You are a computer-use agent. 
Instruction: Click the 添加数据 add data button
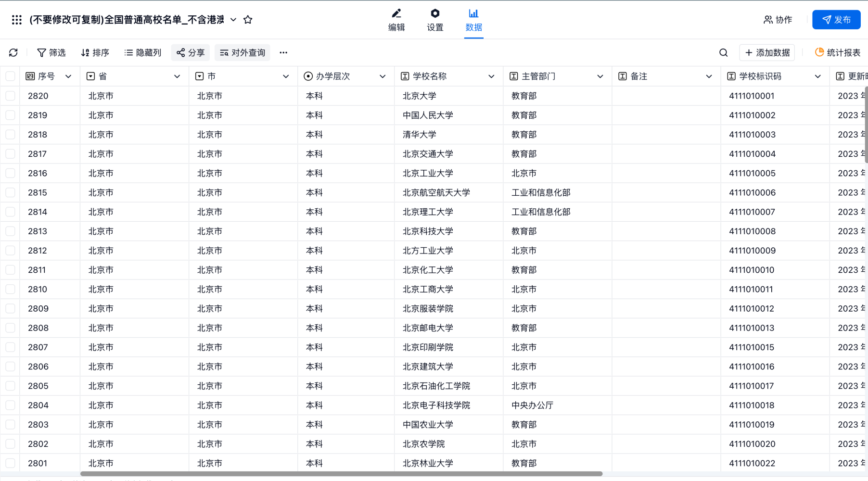[x=767, y=52]
